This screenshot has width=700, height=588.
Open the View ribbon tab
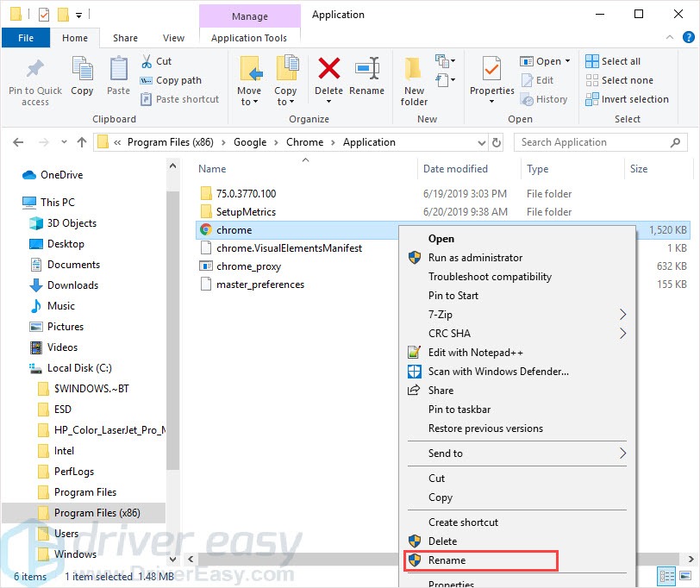[173, 38]
